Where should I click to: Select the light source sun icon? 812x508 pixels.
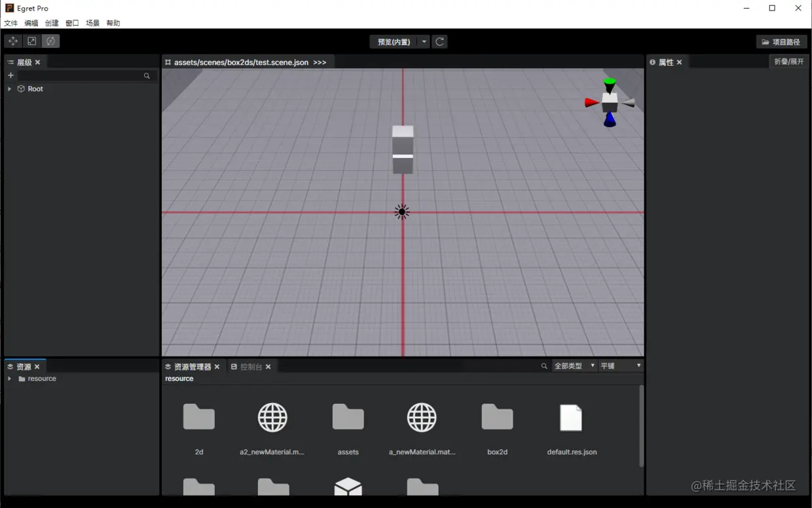coord(402,212)
